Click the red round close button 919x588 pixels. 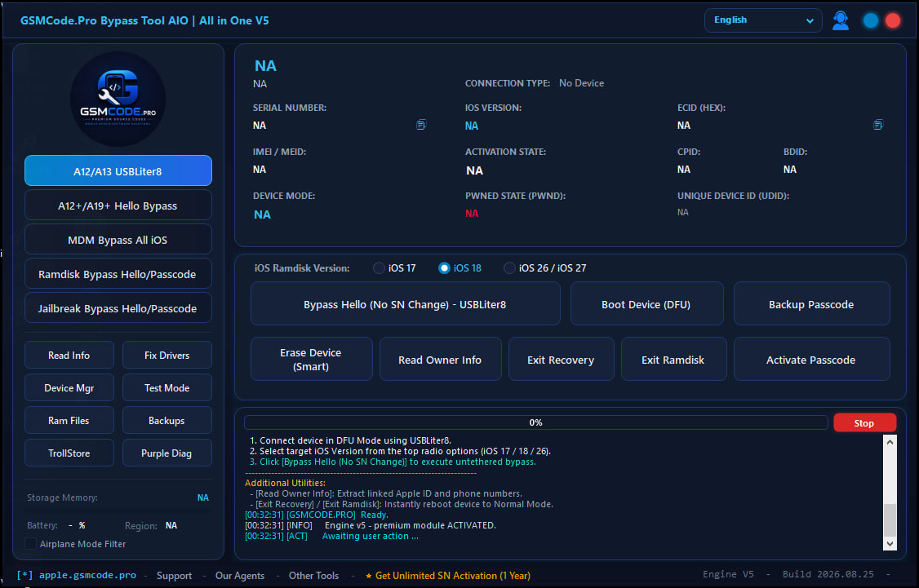click(893, 20)
